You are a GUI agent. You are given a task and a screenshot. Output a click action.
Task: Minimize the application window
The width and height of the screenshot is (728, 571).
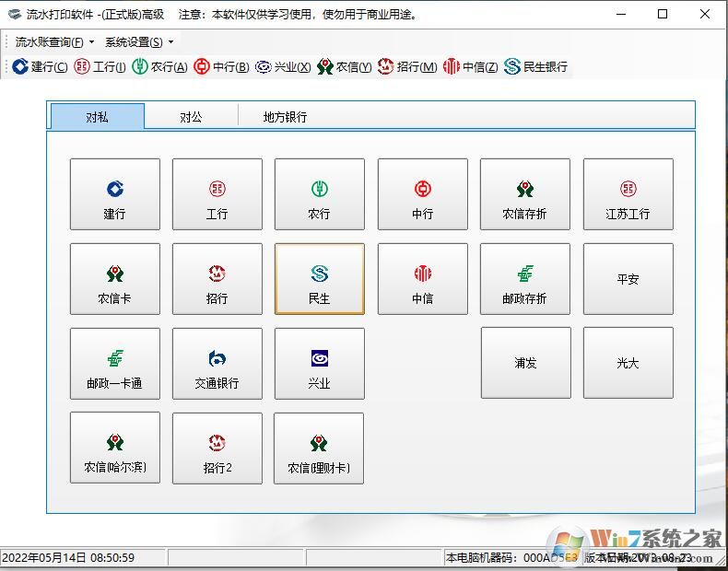pos(621,15)
